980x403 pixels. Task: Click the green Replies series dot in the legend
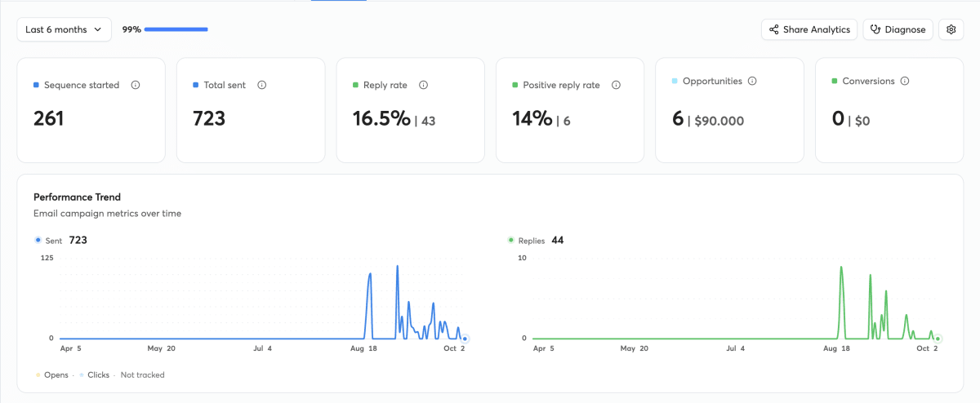[510, 241]
